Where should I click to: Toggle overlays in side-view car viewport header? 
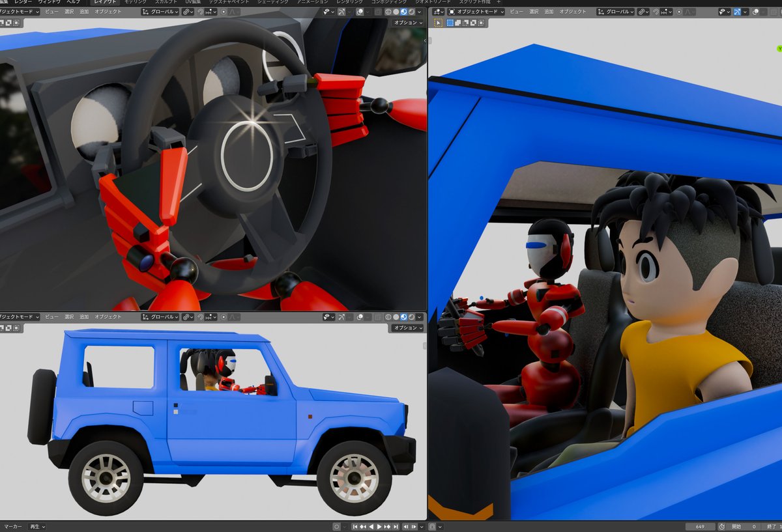tap(358, 316)
